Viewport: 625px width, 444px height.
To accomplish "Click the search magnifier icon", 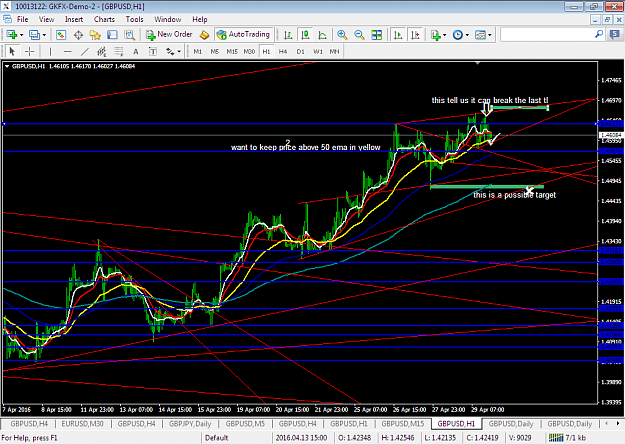I will 599,35.
